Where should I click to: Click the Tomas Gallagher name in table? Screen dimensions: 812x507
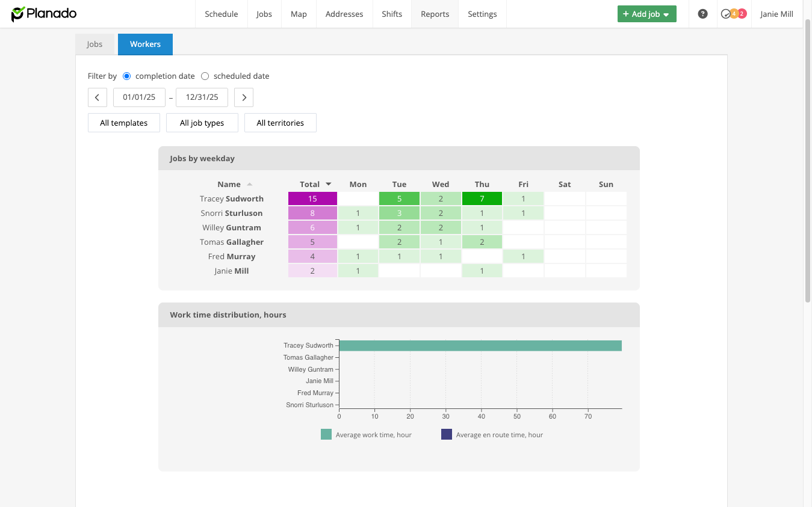tap(232, 242)
